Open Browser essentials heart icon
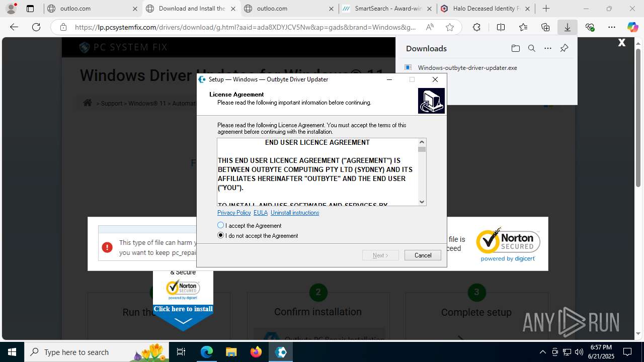The height and width of the screenshot is (362, 644). pyautogui.click(x=590, y=27)
